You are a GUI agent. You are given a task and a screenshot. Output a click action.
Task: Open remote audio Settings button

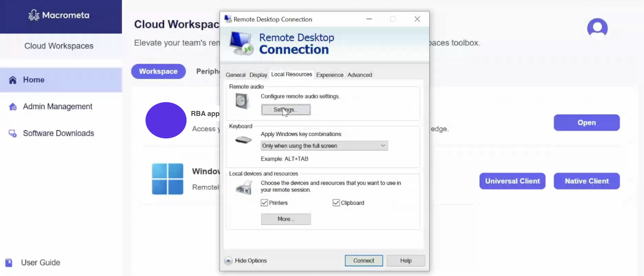click(x=286, y=110)
